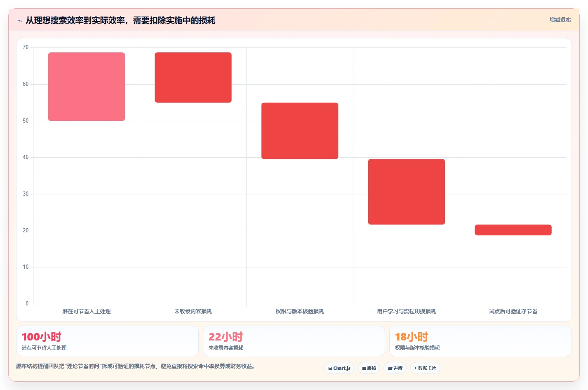Select the 试点后可验证净节省 thin bar
The image size is (588, 390).
point(513,230)
